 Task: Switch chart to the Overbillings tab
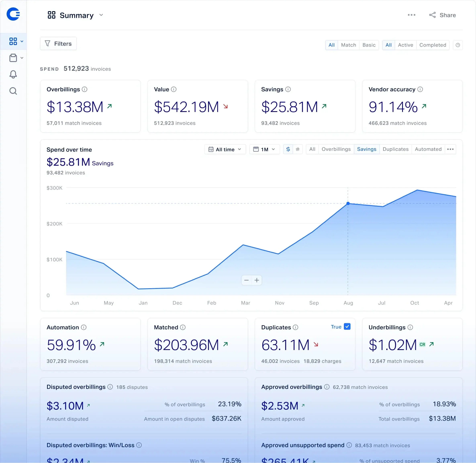click(x=336, y=149)
